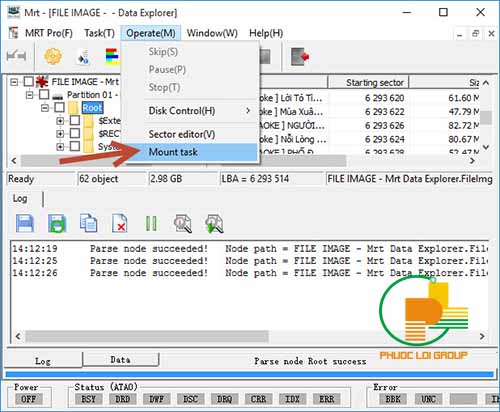This screenshot has width=500, height=412.
Task: Click the grey panel icon with red arrow
Action: point(299,56)
